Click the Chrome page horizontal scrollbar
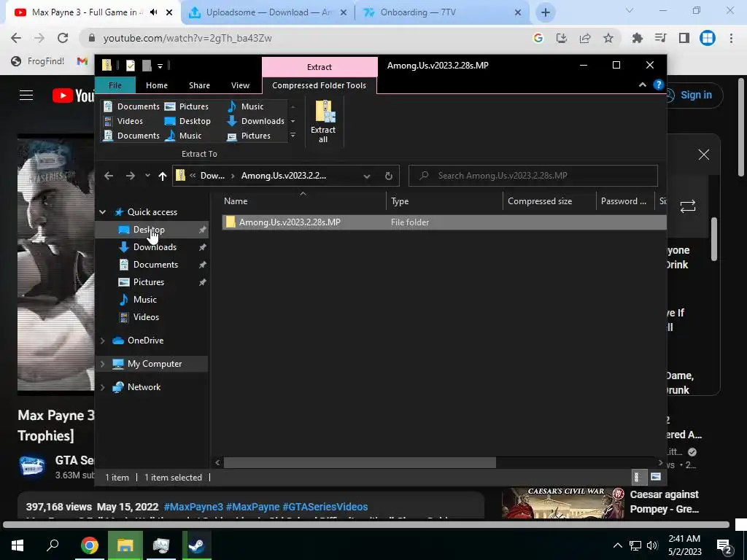 [x=366, y=525]
